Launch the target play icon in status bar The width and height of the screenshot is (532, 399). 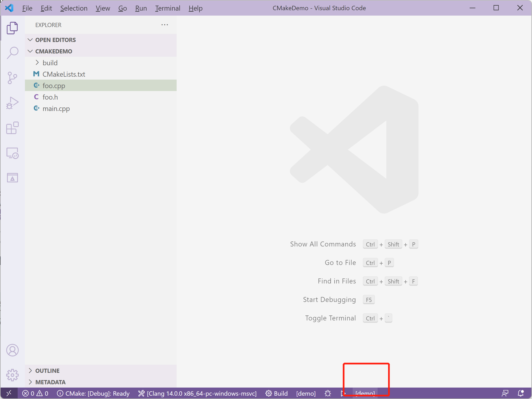343,393
